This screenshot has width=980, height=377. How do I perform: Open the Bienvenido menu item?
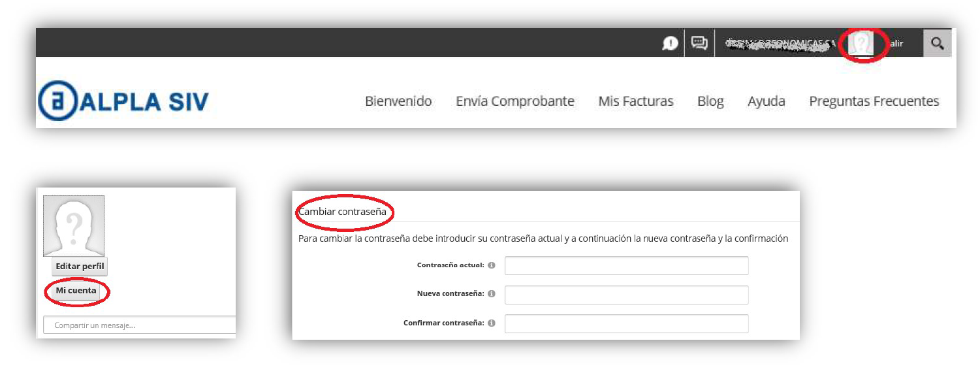(x=398, y=101)
